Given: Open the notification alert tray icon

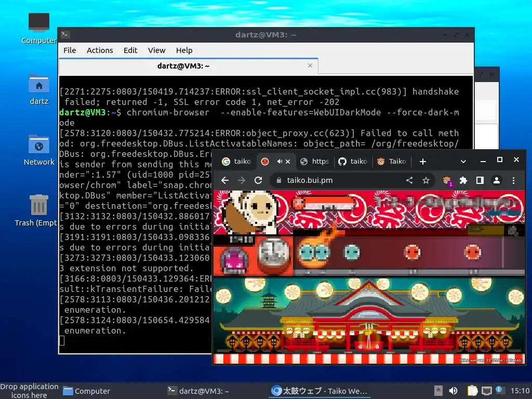Looking at the screenshot, I should tap(499, 390).
